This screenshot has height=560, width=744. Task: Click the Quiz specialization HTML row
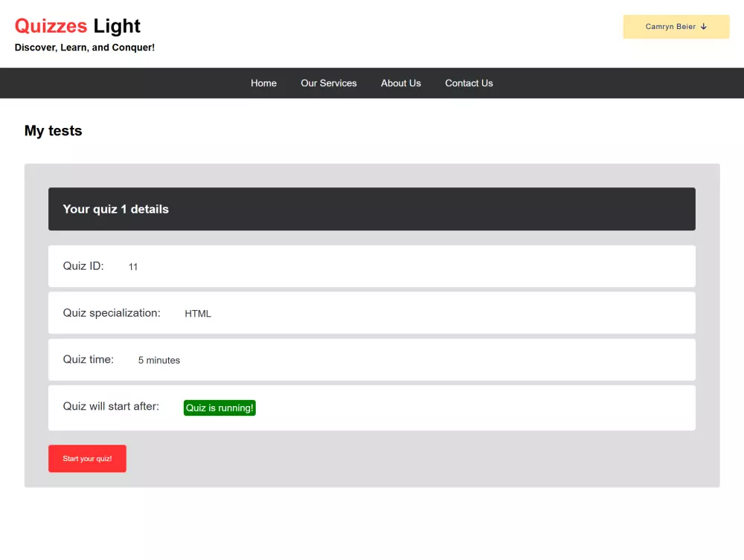[372, 312]
